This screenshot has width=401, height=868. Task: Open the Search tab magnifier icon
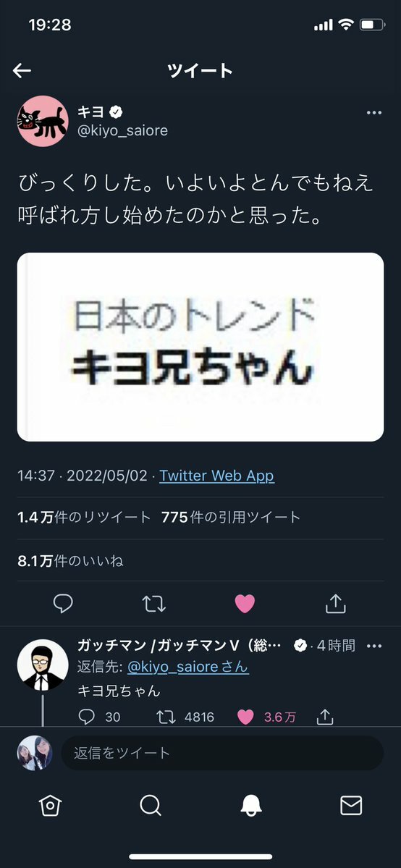click(150, 806)
